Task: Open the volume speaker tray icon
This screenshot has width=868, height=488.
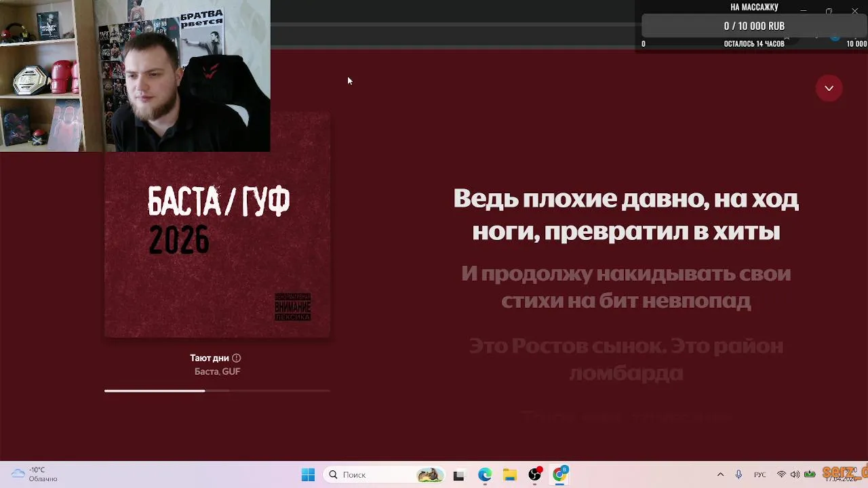Action: point(795,474)
